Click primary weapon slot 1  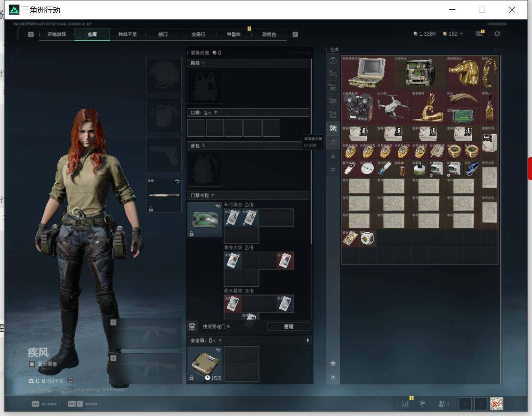(x=146, y=333)
